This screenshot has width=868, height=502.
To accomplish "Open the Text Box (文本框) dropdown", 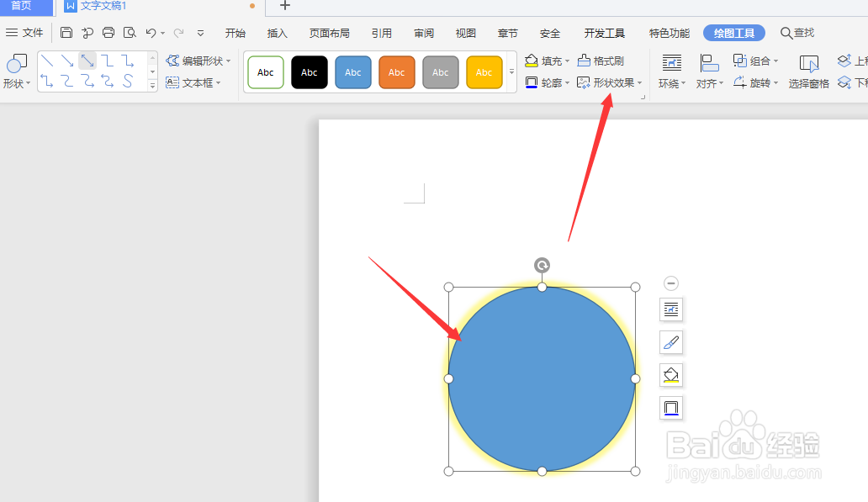I will pos(193,83).
